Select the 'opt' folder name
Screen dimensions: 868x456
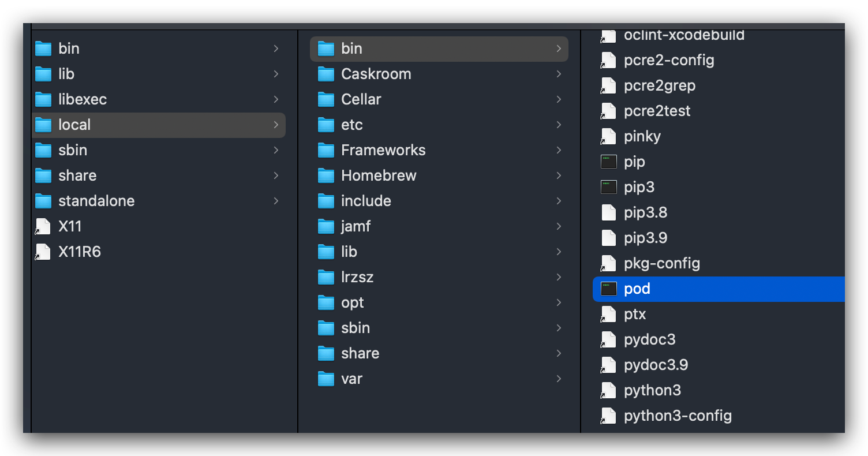click(x=353, y=302)
